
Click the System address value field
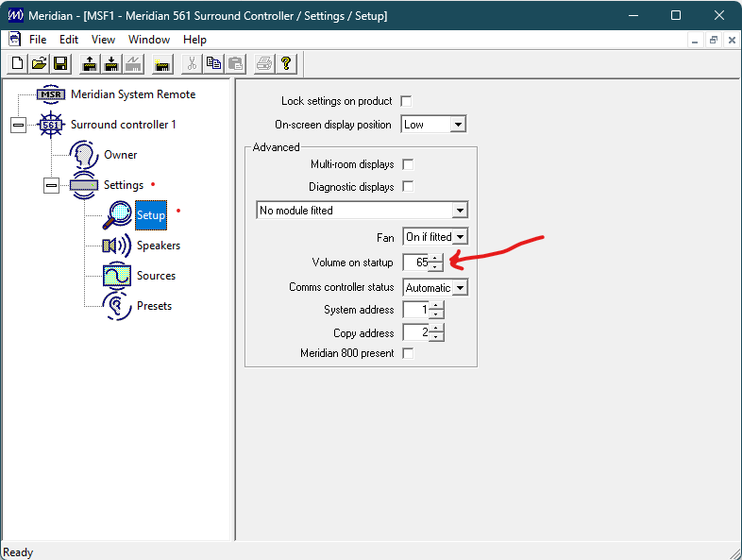click(416, 310)
